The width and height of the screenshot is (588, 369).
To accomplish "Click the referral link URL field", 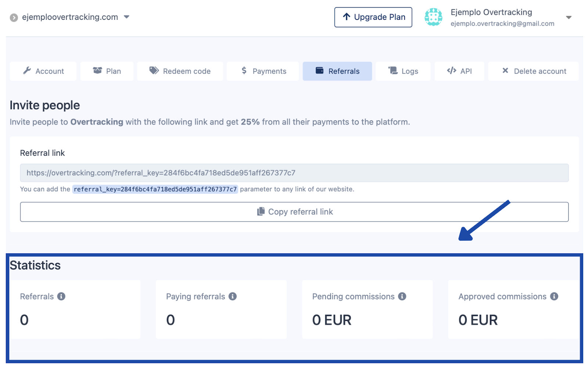I will tap(294, 173).
